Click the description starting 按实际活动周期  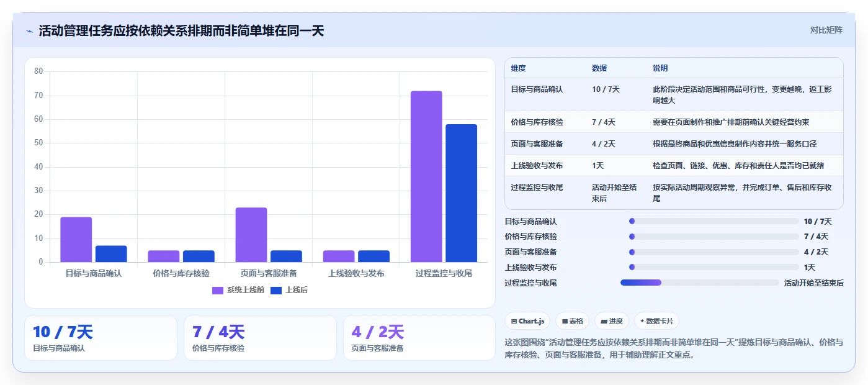742,193
